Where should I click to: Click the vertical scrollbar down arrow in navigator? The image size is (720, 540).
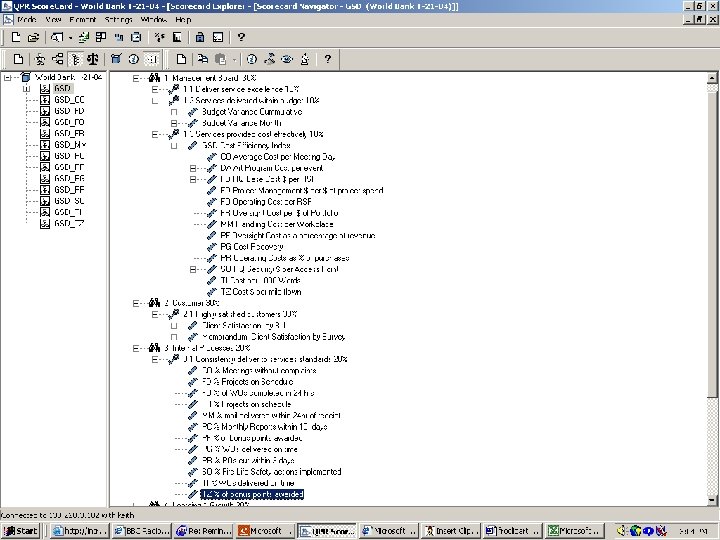(x=712, y=501)
